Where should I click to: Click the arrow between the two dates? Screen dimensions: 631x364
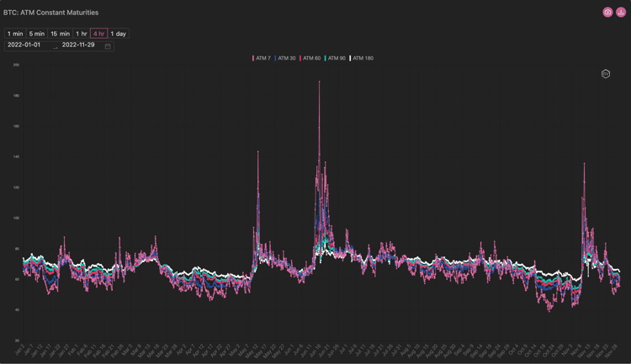[x=56, y=46]
